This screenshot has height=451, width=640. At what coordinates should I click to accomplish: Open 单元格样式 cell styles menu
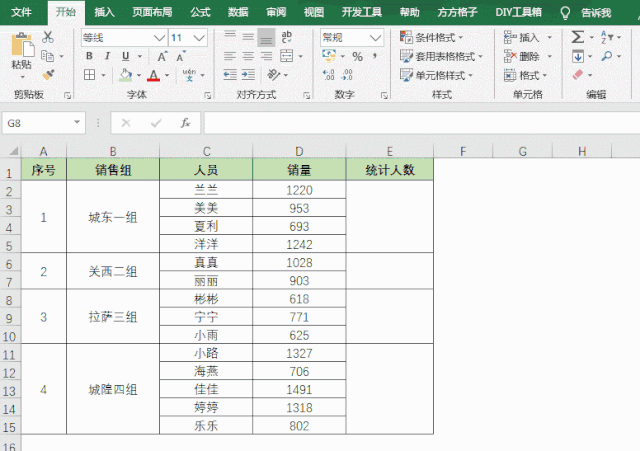(436, 75)
